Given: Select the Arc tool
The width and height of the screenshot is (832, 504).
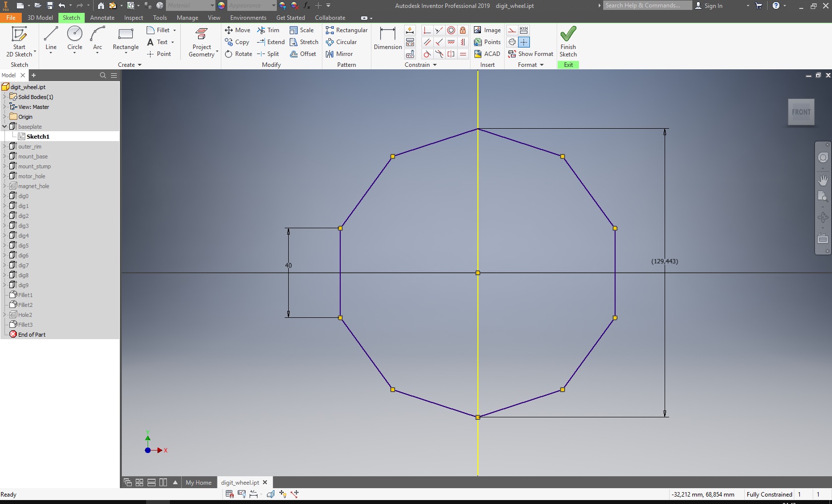Looking at the screenshot, I should tap(98, 40).
